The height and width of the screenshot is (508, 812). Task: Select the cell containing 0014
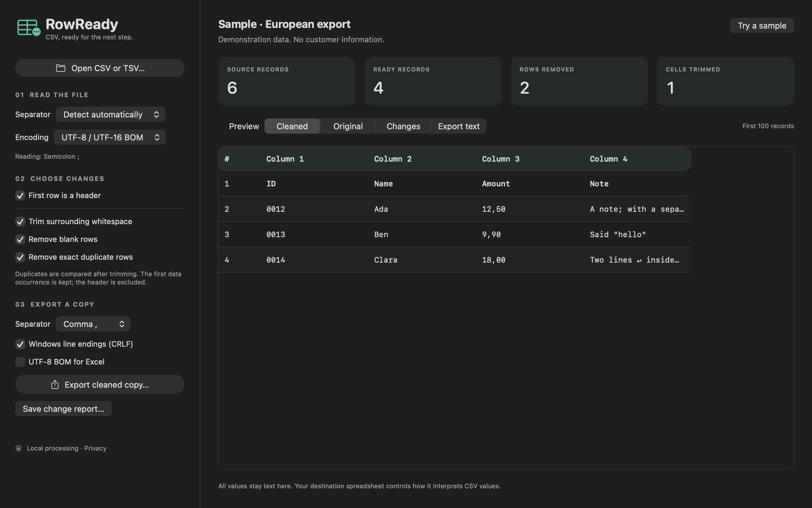276,260
